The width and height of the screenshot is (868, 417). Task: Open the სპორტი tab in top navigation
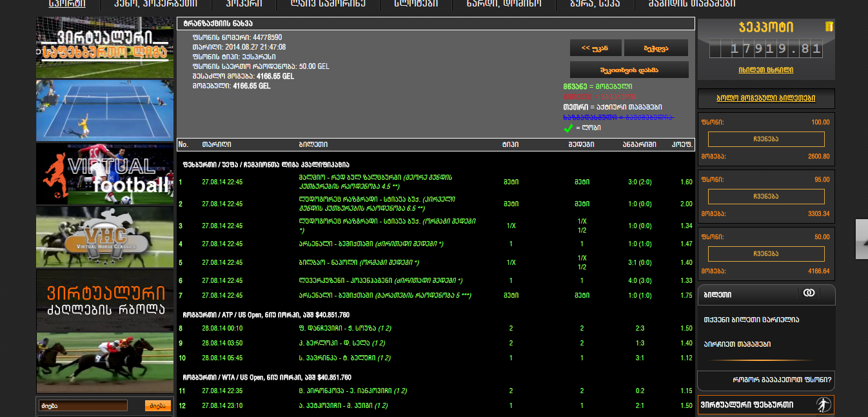67,4
